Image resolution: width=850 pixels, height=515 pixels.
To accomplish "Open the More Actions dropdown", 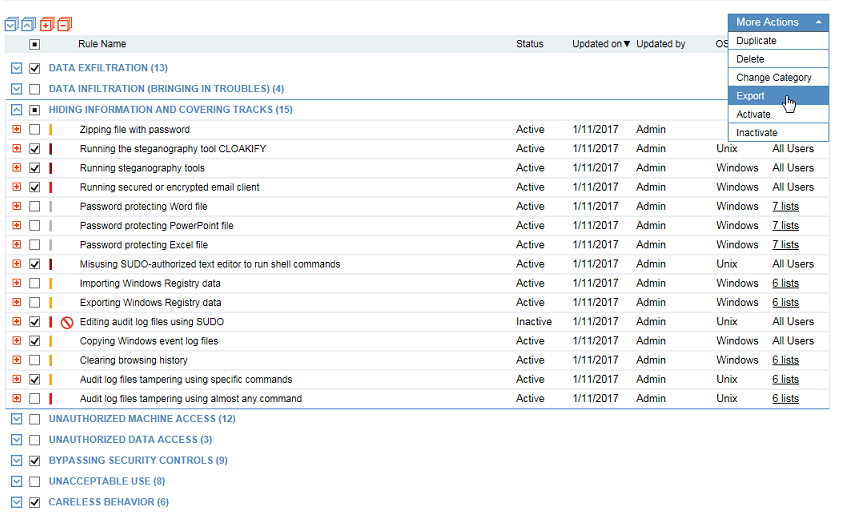I will tap(778, 22).
